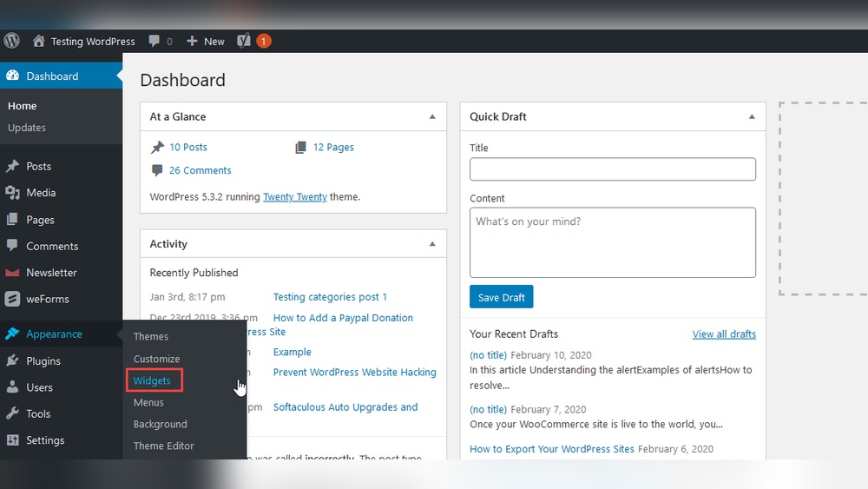Click the Appearance paintbrush icon

point(12,334)
